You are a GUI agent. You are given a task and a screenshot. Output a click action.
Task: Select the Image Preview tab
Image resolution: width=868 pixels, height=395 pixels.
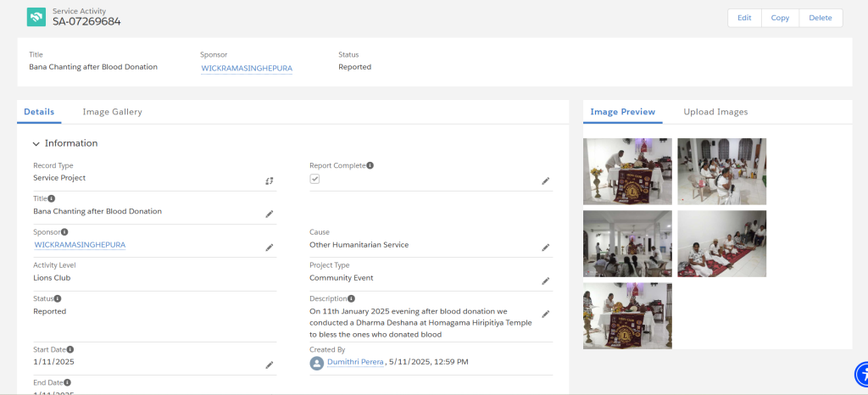click(623, 112)
